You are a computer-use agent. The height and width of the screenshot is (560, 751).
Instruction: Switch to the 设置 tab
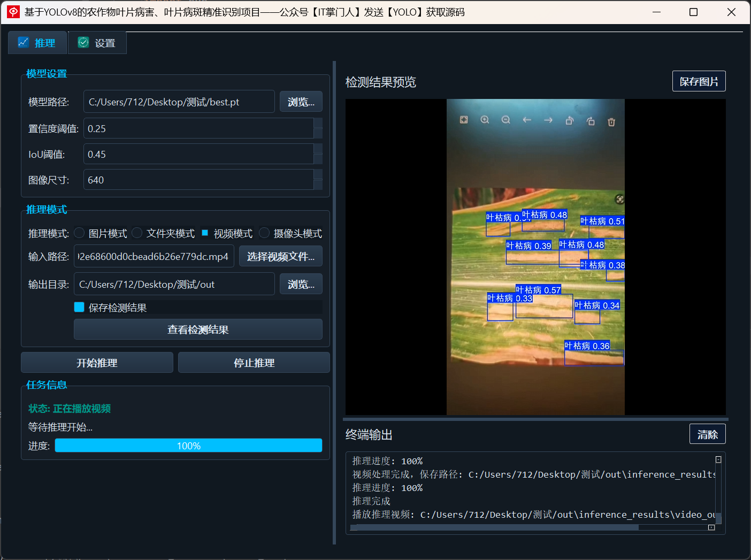97,43
